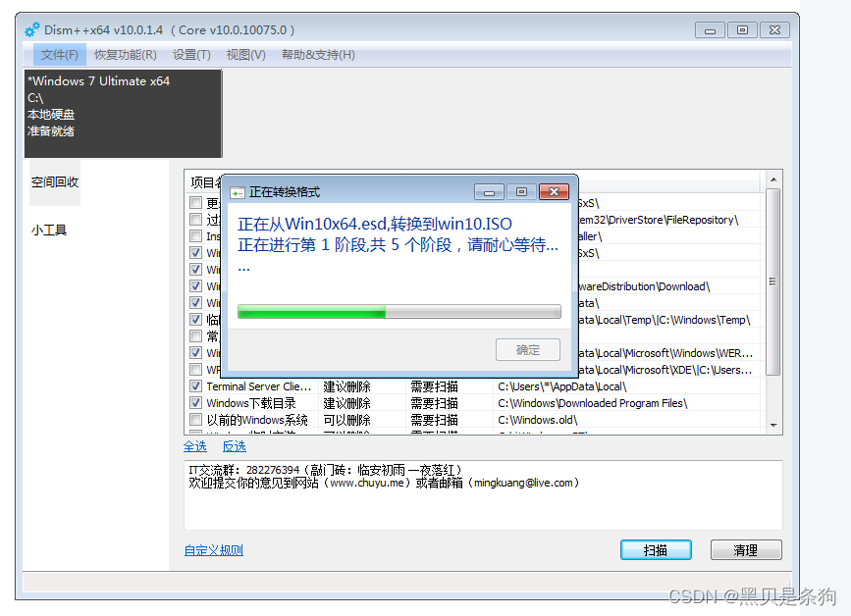Image resolution: width=851 pixels, height=616 pixels.
Task: Open the 自定义规则 link
Action: click(x=214, y=550)
